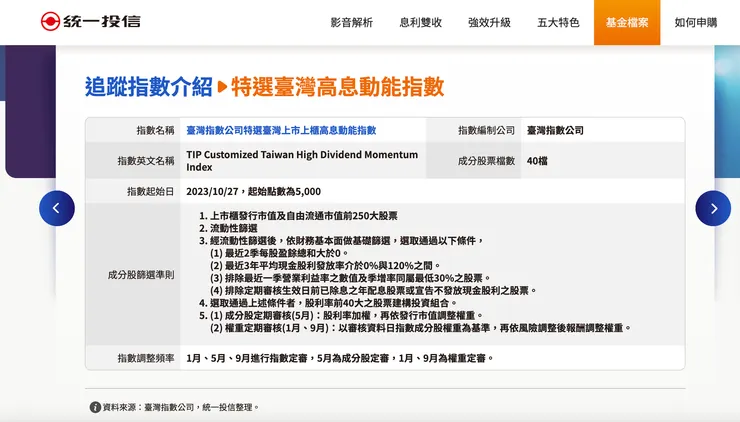Open the 息利雙收 menu item

[x=420, y=23]
